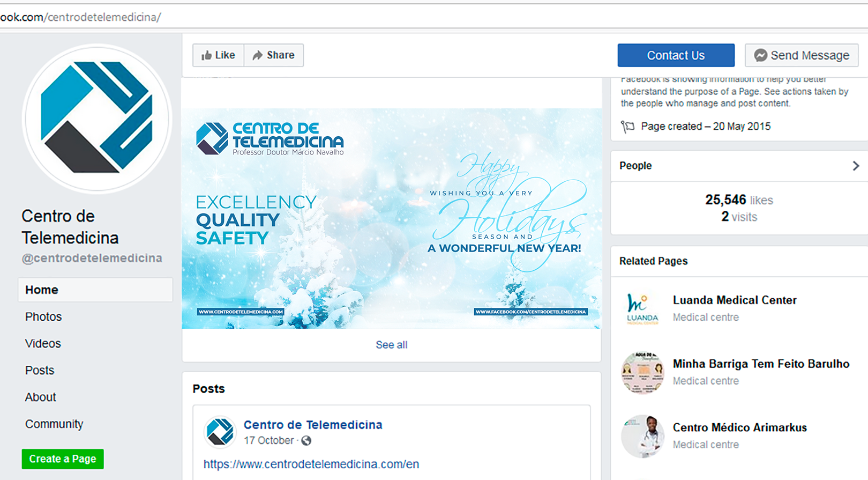The image size is (868, 480).
Task: Click the arrow icon on Share button
Action: [258, 55]
